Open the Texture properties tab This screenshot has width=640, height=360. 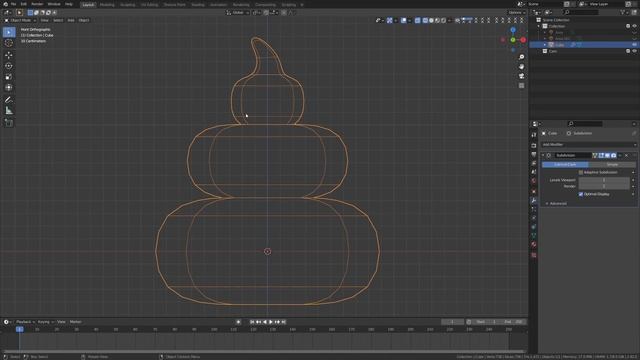533,255
